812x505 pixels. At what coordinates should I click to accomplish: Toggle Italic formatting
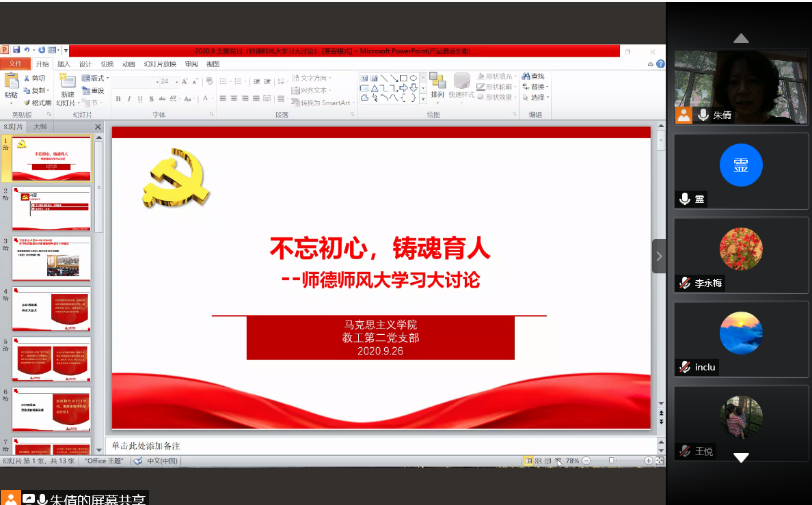point(129,98)
